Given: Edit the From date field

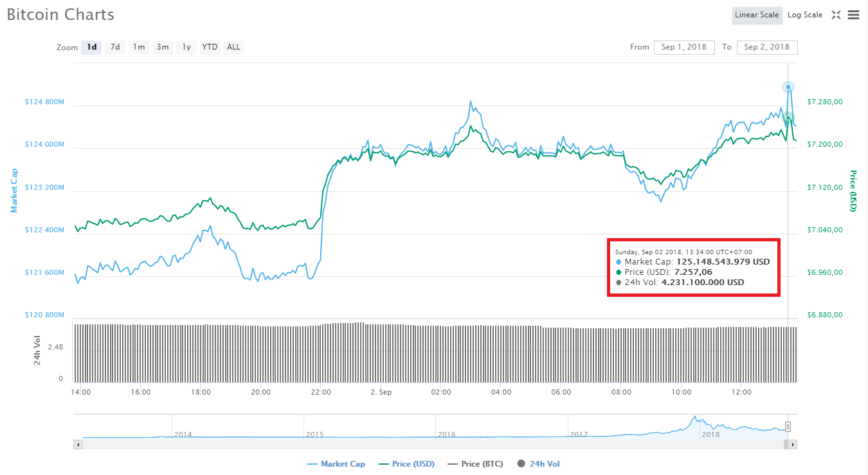Looking at the screenshot, I should [684, 47].
